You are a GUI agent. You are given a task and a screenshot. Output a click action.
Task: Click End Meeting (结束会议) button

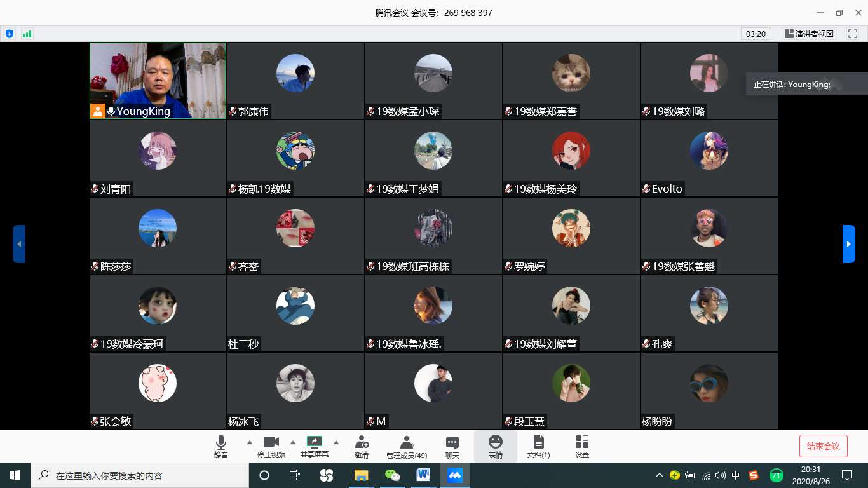click(823, 446)
